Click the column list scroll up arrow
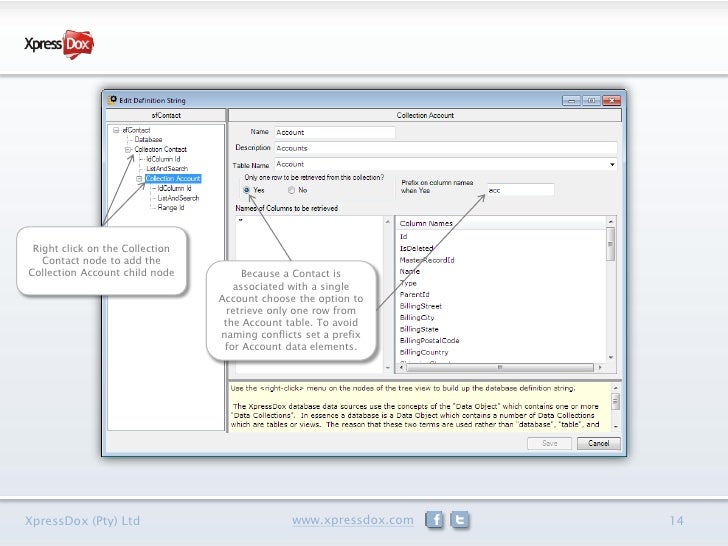 [x=611, y=222]
